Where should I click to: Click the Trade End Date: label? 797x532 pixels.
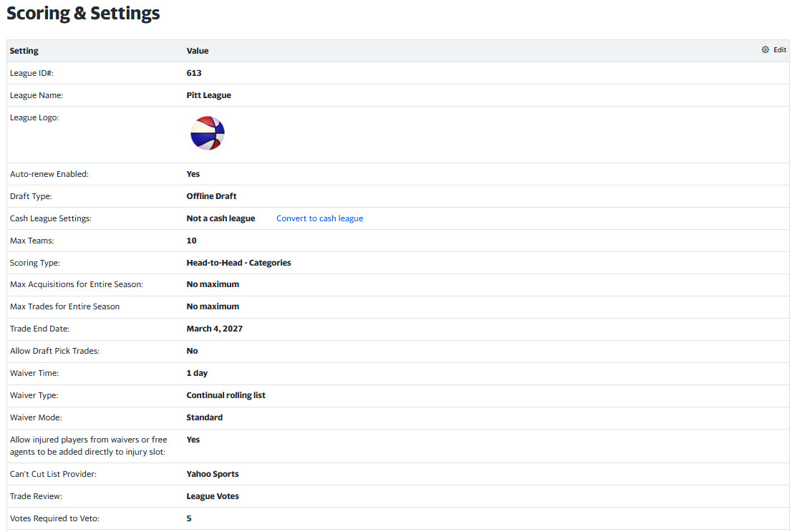click(39, 329)
